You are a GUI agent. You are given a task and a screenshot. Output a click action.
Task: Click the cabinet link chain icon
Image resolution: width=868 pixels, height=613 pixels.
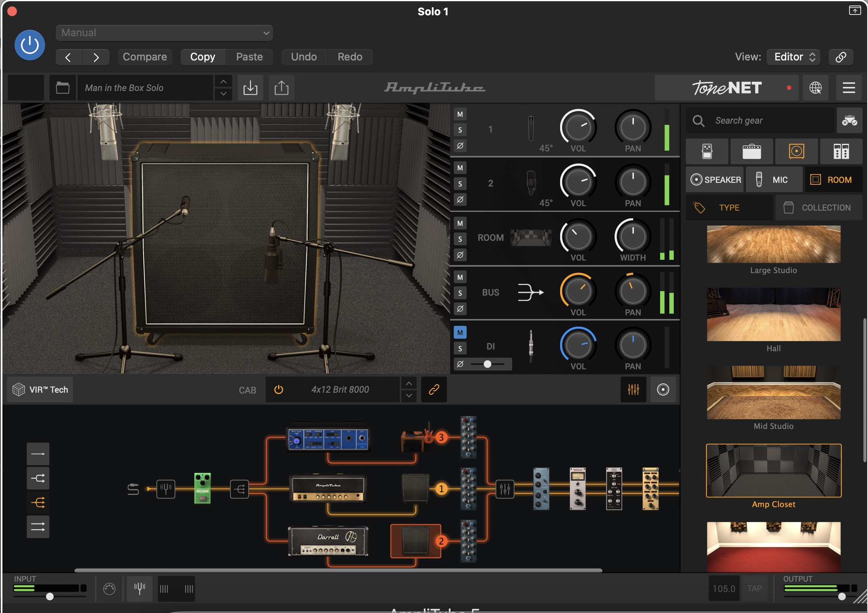pos(434,389)
